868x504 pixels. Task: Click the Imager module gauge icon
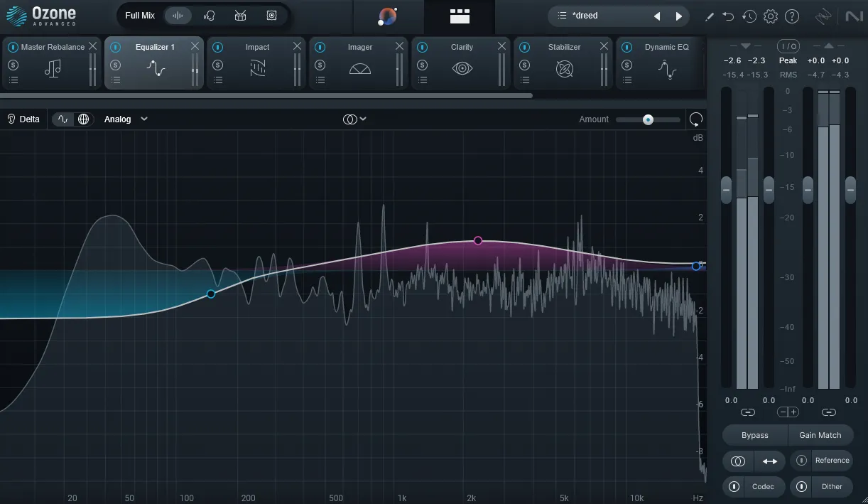pos(360,69)
